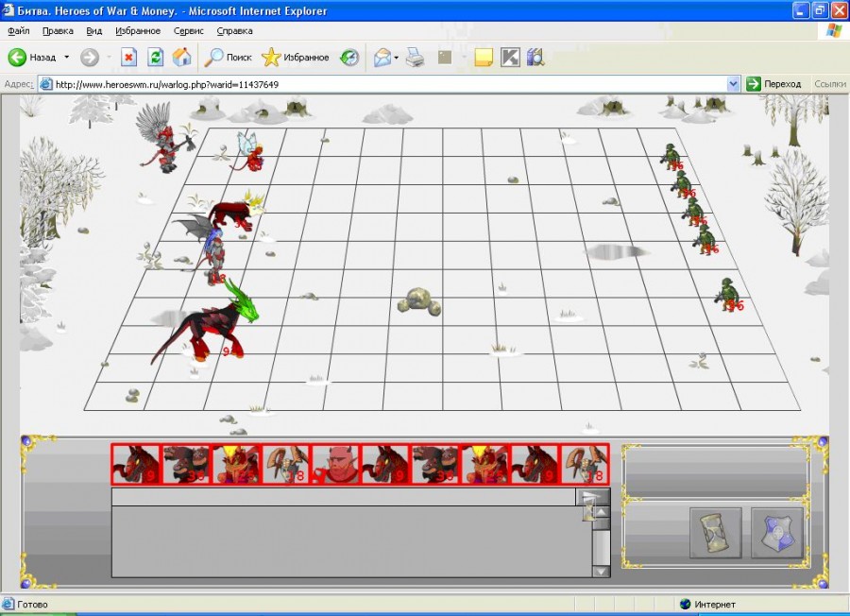Refresh the page with green arrows icon
850x616 pixels.
tap(156, 57)
